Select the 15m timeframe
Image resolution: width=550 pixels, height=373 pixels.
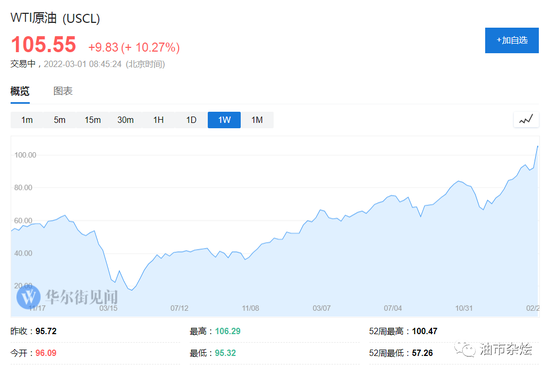coord(93,120)
